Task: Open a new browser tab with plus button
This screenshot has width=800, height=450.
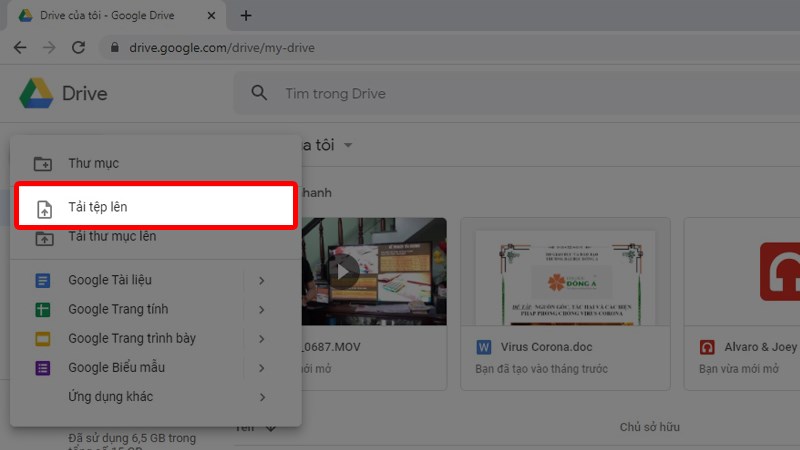Action: click(246, 15)
